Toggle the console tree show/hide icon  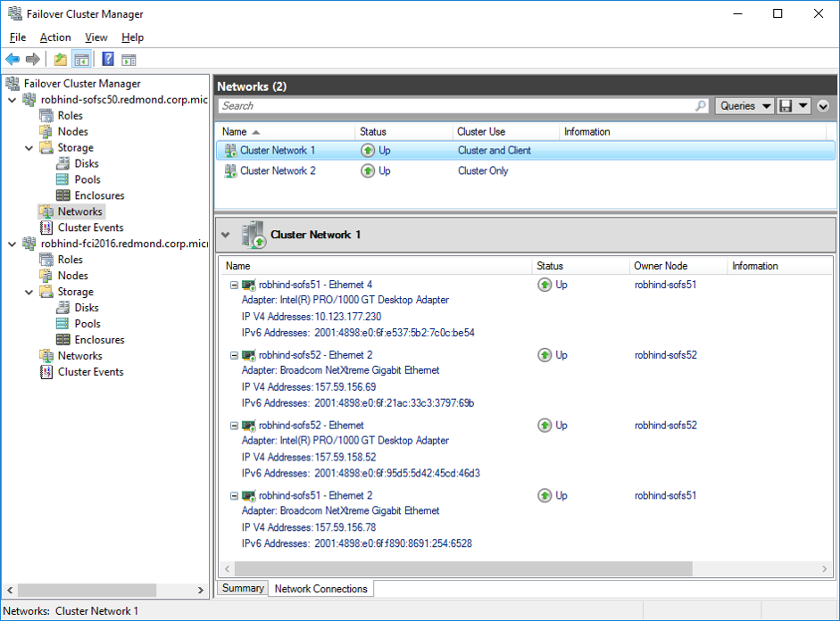pos(82,59)
